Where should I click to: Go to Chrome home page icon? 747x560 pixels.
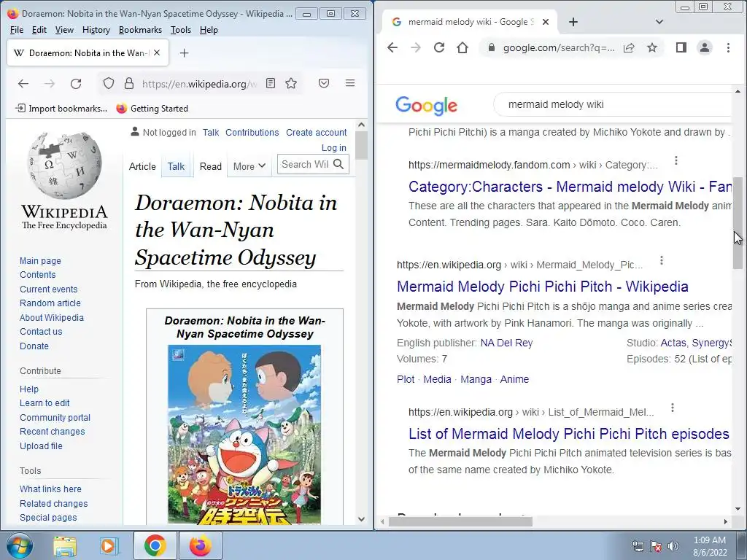point(462,47)
